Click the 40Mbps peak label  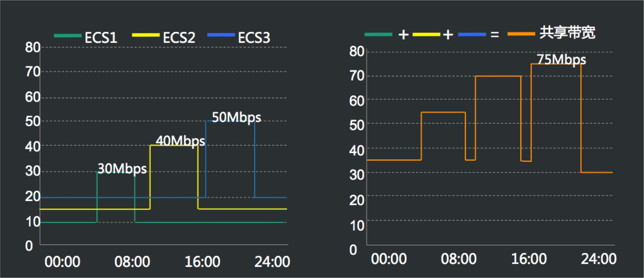point(180,141)
